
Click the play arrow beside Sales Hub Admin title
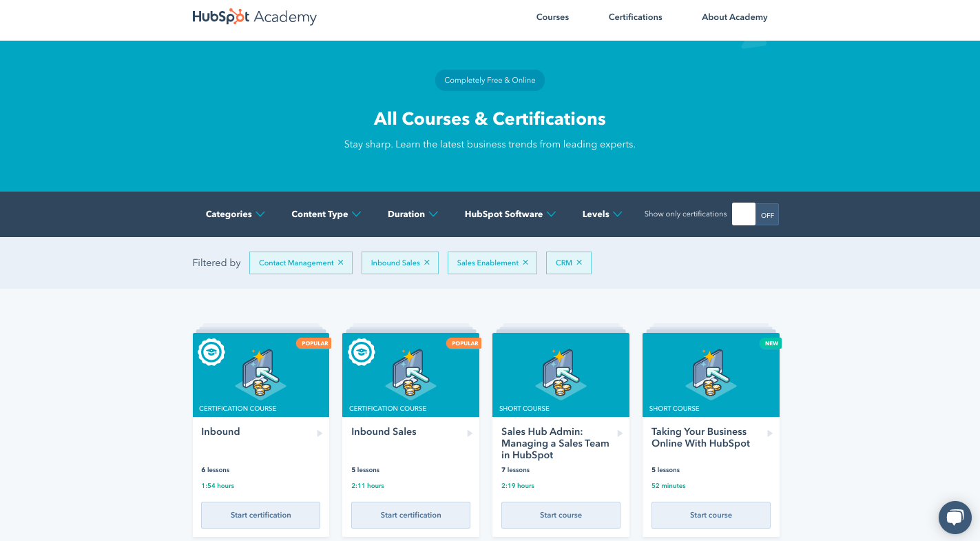click(x=620, y=433)
